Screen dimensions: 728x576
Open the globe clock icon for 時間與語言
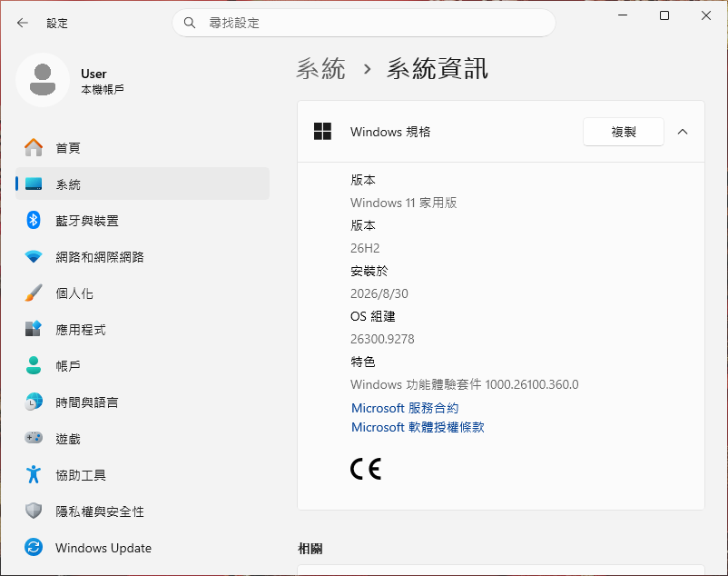click(34, 402)
